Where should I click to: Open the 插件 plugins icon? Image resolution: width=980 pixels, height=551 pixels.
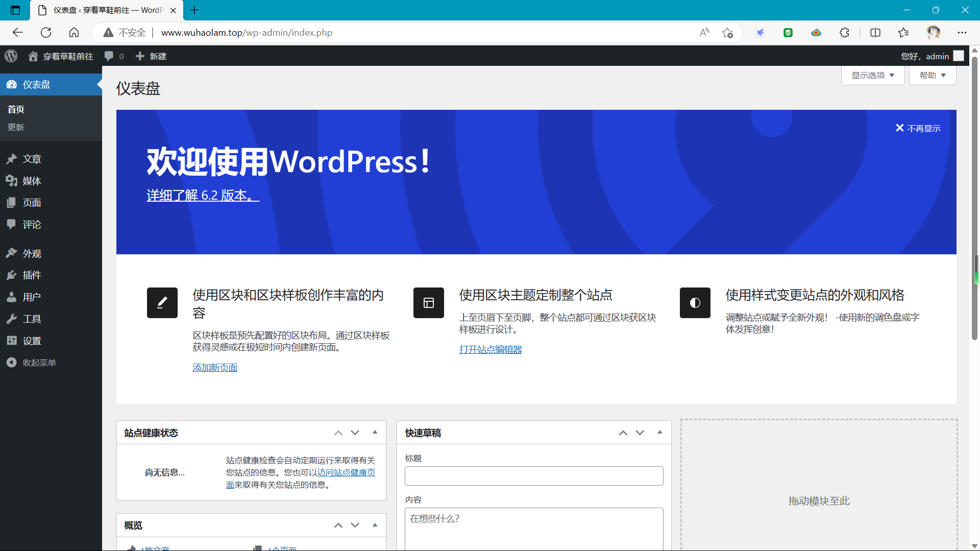pyautogui.click(x=12, y=275)
